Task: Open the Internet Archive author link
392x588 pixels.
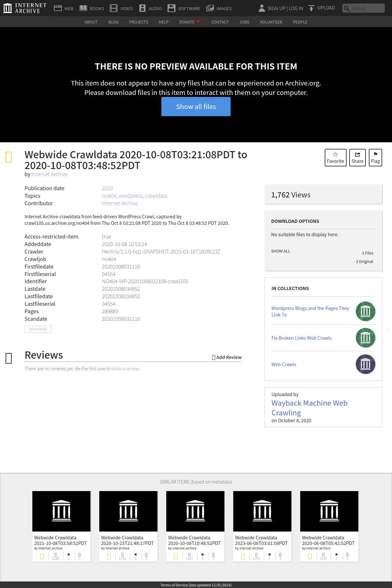Action: click(50, 174)
